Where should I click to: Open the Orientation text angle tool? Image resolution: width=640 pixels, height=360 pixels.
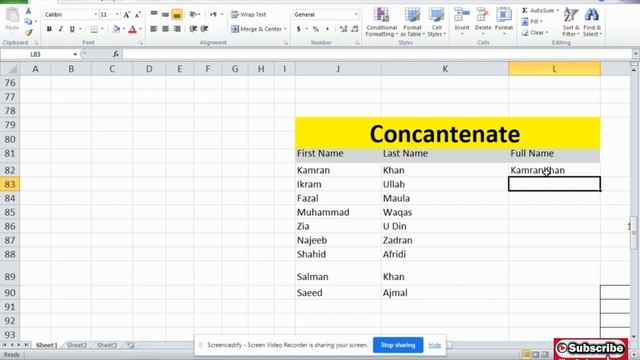193,14
